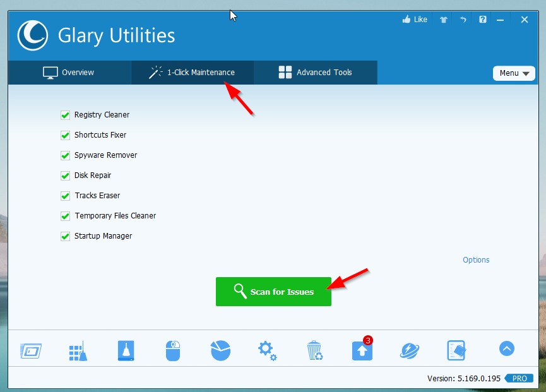Disable the Tracks Eraser checkbox
The image size is (546, 392).
pos(65,196)
